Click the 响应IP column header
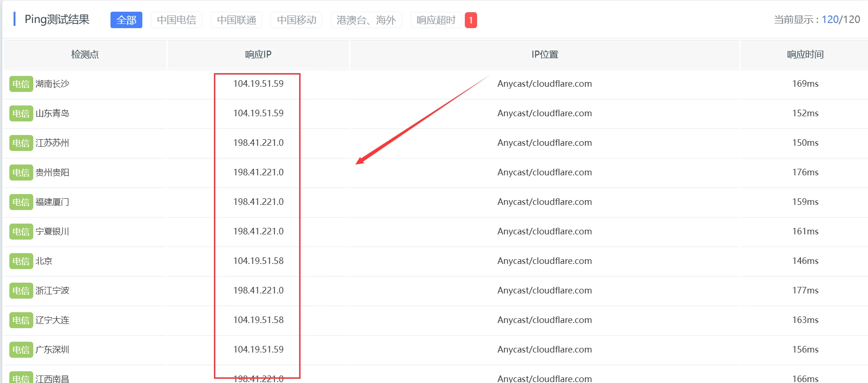The width and height of the screenshot is (868, 383). [x=258, y=54]
